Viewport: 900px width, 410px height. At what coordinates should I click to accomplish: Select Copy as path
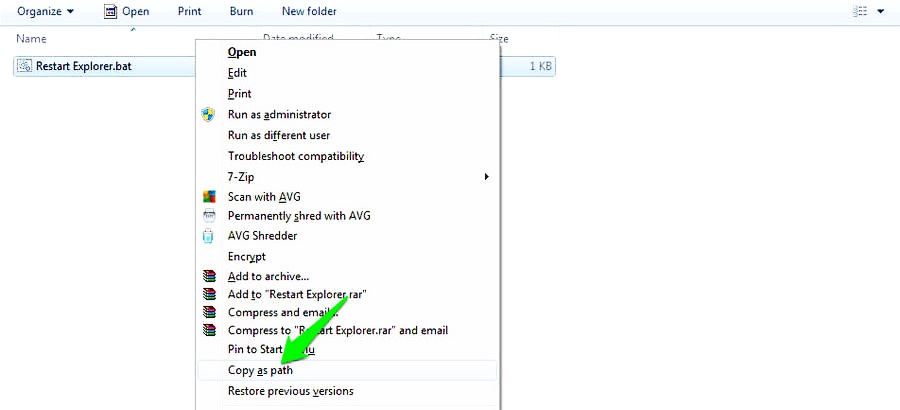coord(347,370)
